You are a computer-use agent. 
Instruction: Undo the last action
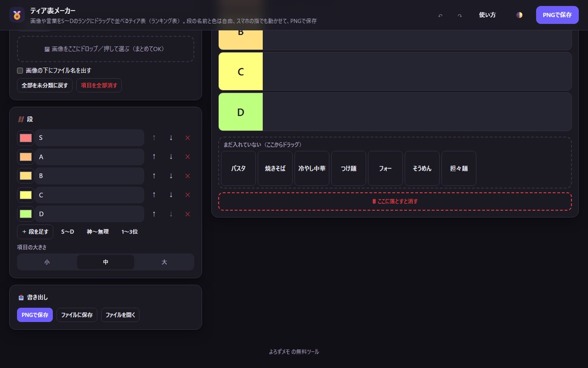tap(440, 16)
